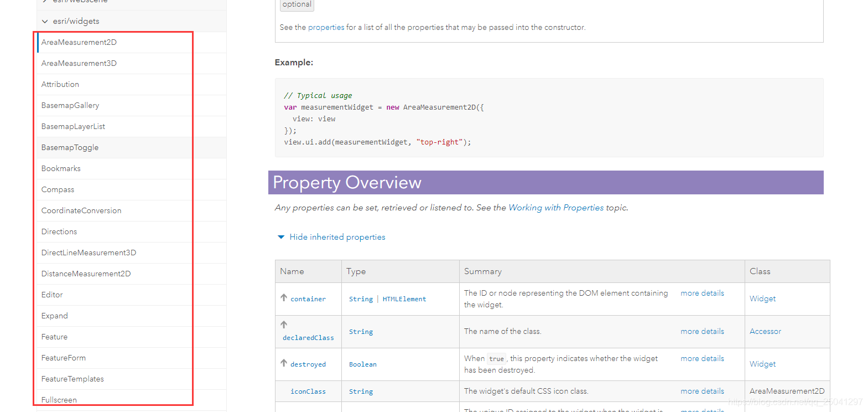This screenshot has height=412, width=868.
Task: Open AreaMeasurement2D in sidebar
Action: pos(79,43)
